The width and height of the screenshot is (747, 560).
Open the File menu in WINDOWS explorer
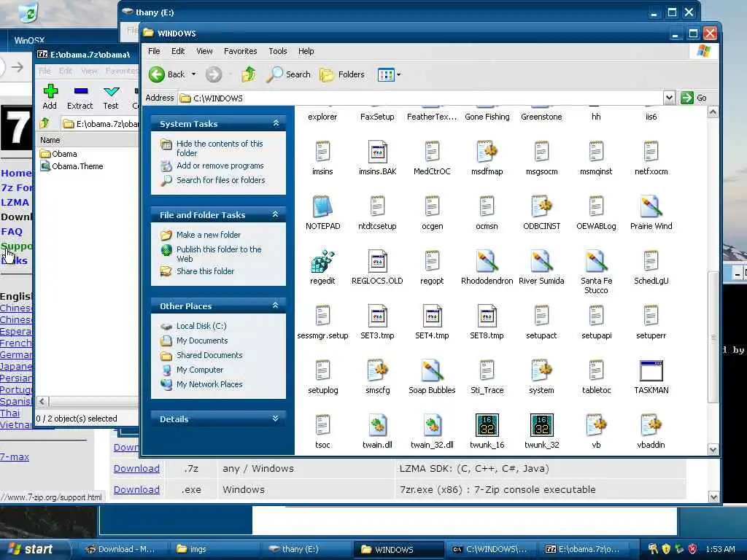click(x=154, y=51)
